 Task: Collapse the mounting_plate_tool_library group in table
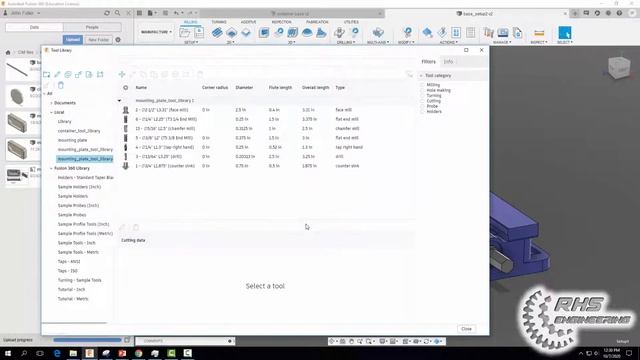[119, 100]
